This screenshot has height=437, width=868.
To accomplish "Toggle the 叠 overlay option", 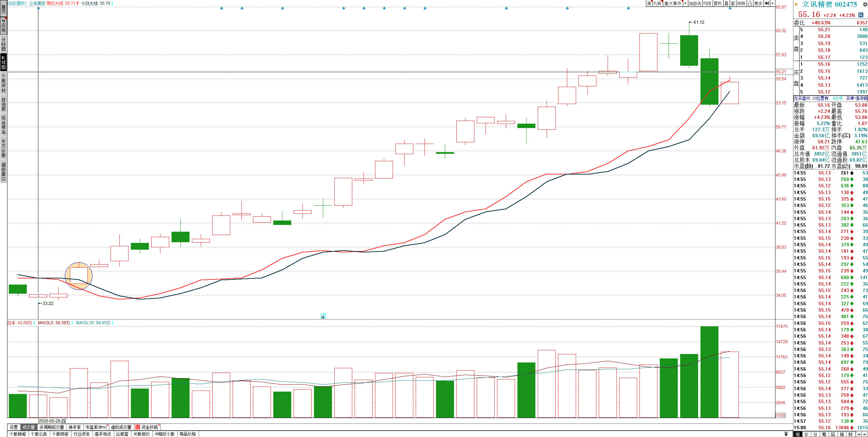I will point(726,3).
